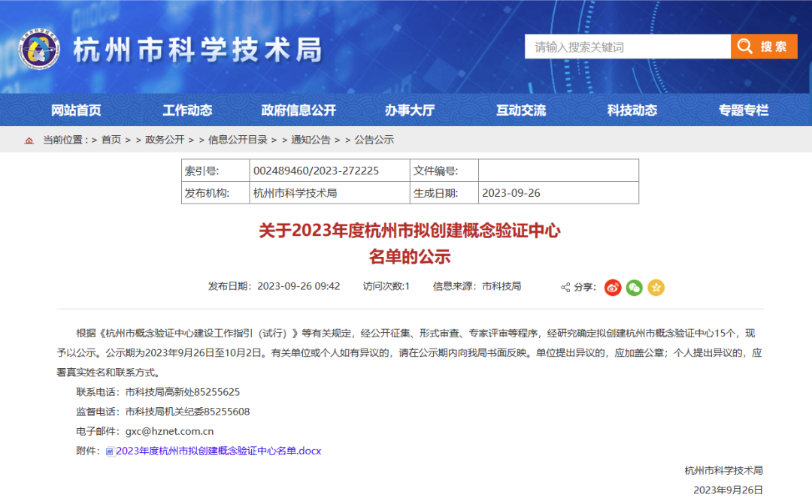Click the 文件编号 table label
The width and height of the screenshot is (812, 504).
(435, 171)
